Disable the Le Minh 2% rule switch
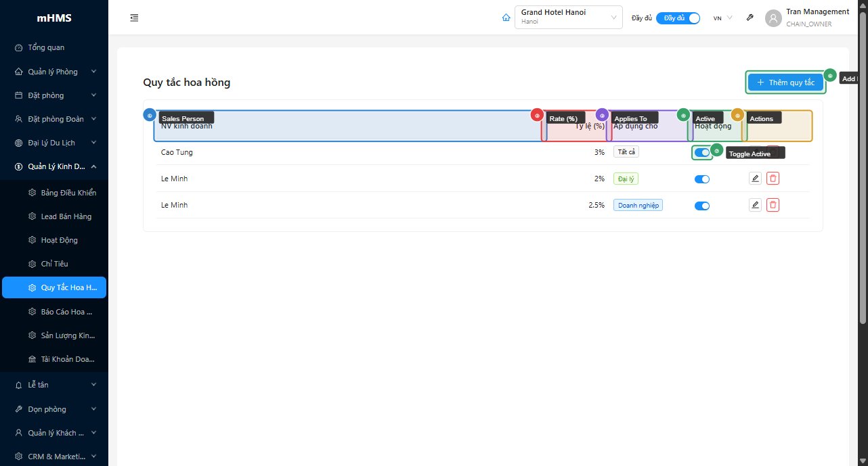Screen dimensions: 868x466 (x=702, y=179)
